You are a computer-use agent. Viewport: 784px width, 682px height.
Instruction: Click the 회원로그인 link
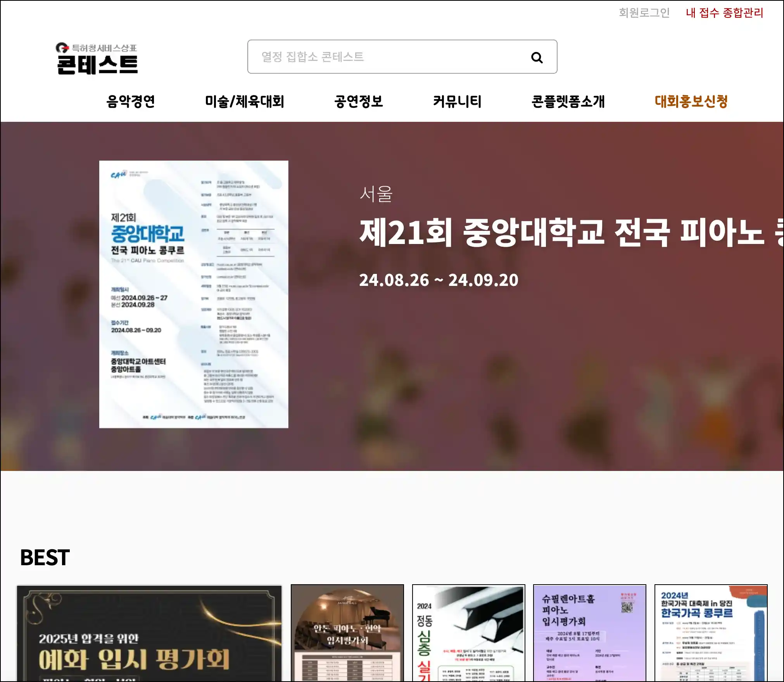[644, 13]
